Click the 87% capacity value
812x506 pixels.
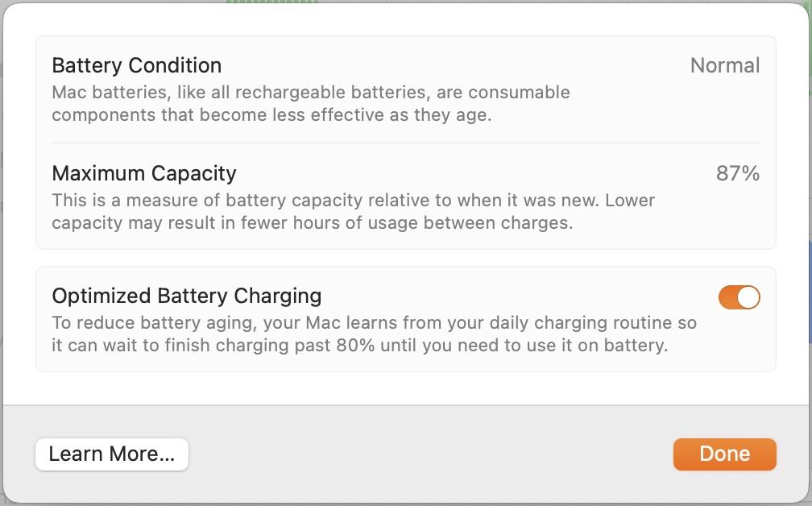(737, 173)
